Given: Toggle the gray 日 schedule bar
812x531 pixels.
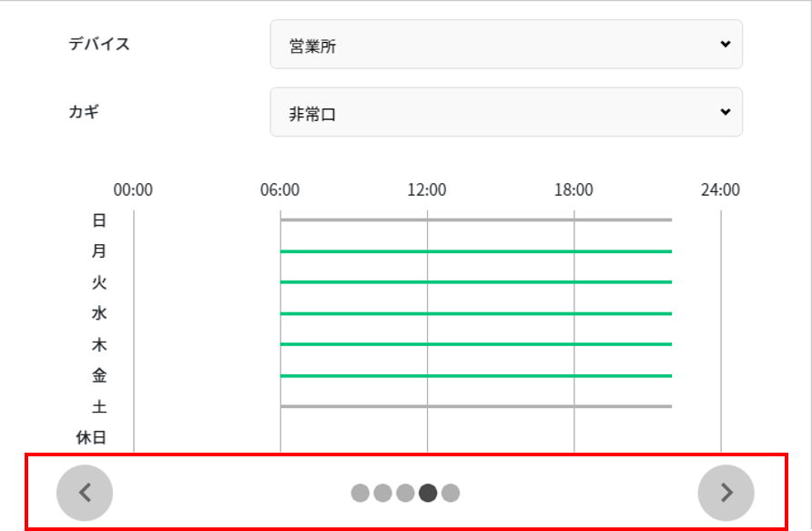Looking at the screenshot, I should click(476, 220).
